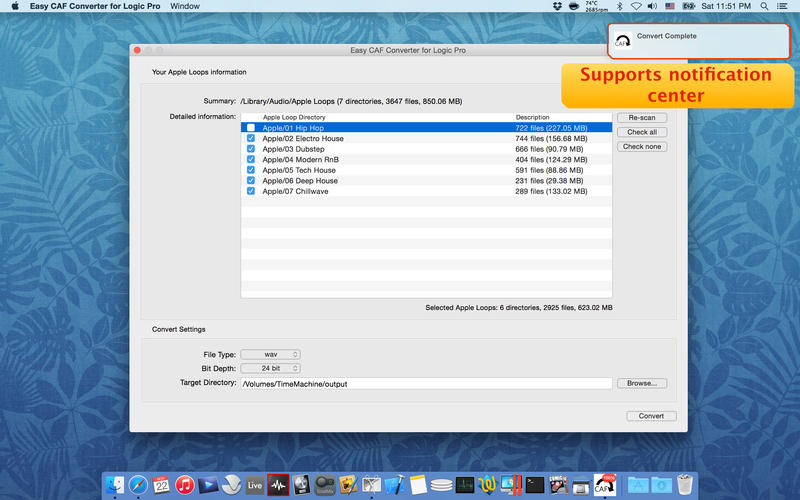Open the red-bordered waveform app in dock

click(278, 485)
